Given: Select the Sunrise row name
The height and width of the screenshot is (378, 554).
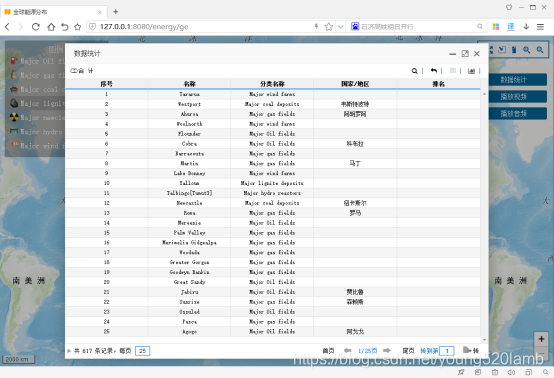Looking at the screenshot, I should pos(189,302).
